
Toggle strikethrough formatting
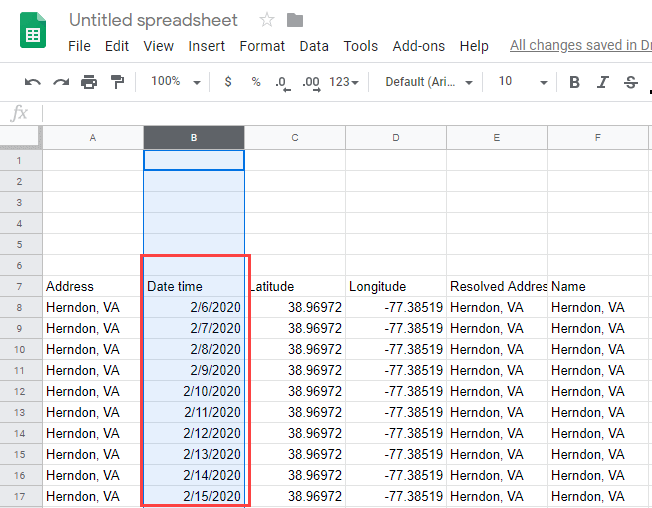630,82
